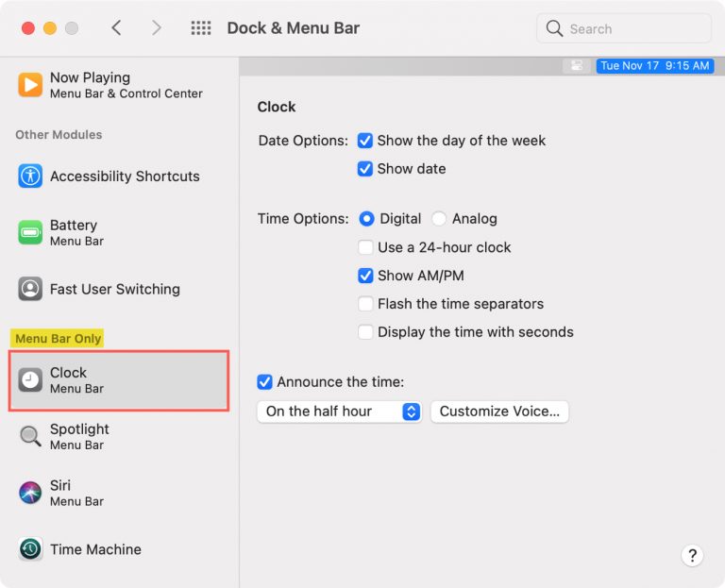The image size is (725, 588).
Task: Go back with the left chevron
Action: 116,28
